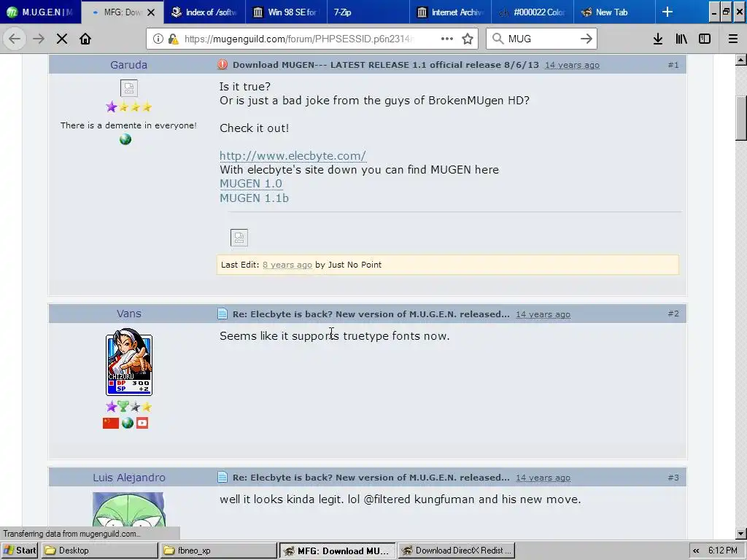This screenshot has width=747, height=560.
Task: Click the 6:12 PM taskbar clock
Action: [723, 551]
